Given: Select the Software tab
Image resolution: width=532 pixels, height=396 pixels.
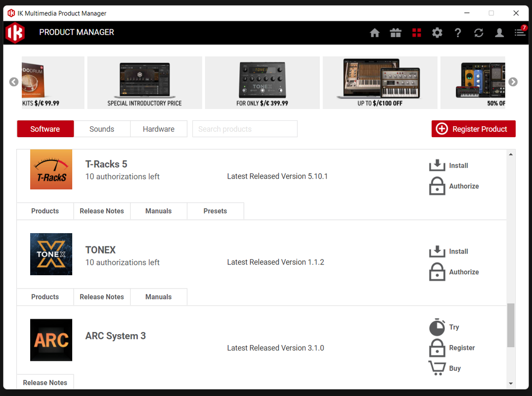Looking at the screenshot, I should pyautogui.click(x=45, y=129).
